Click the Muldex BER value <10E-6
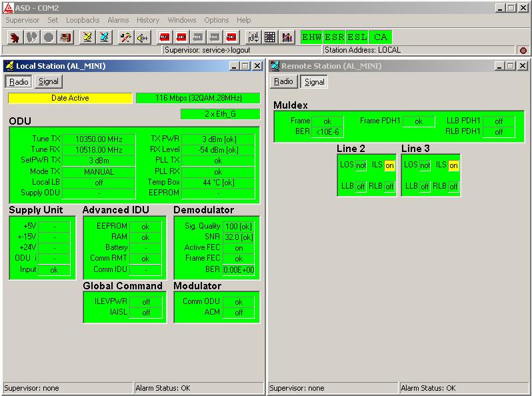Viewport: 532px width, 396px height. click(327, 131)
